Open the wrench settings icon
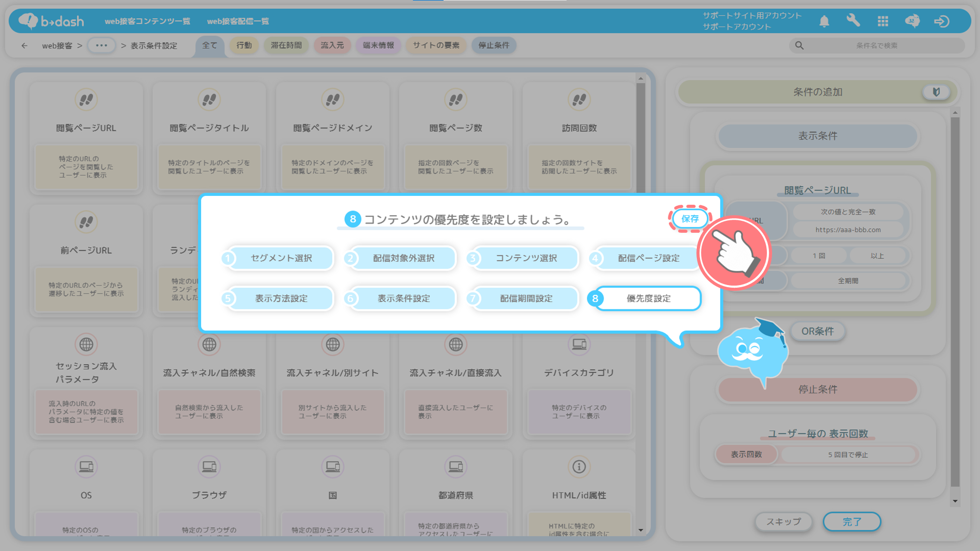980x551 pixels. tap(853, 21)
